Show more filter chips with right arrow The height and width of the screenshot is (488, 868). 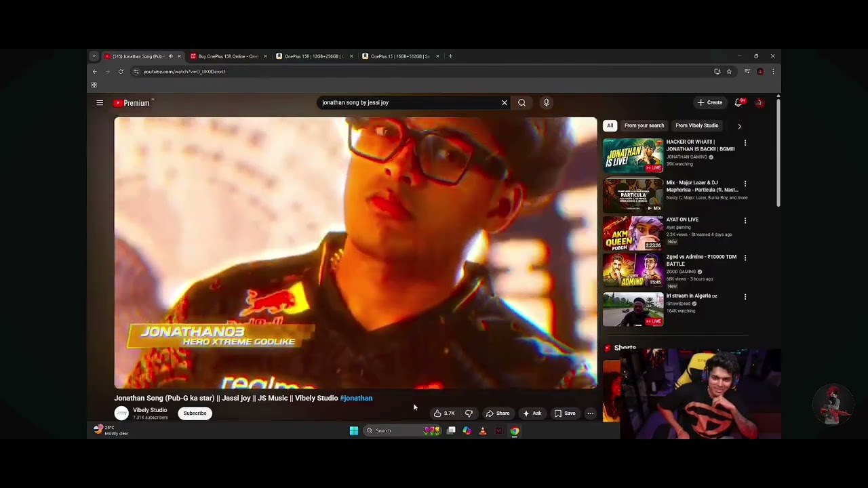click(739, 126)
